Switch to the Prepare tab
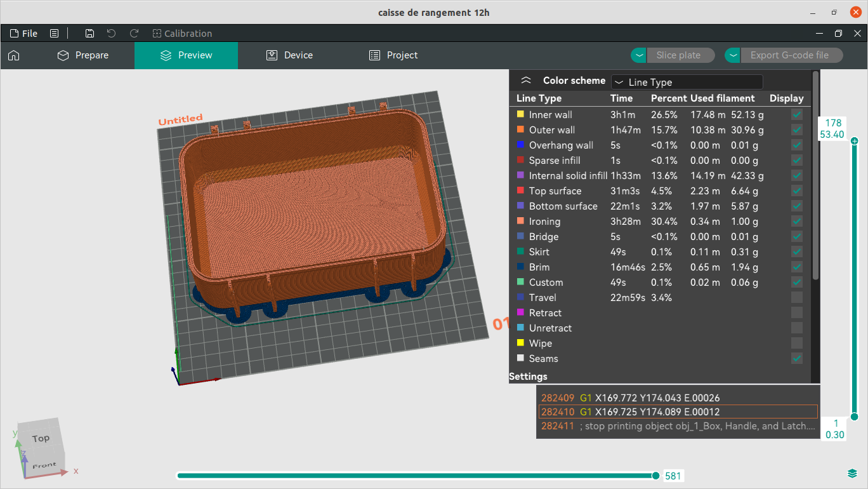This screenshot has width=868, height=489. (x=83, y=55)
